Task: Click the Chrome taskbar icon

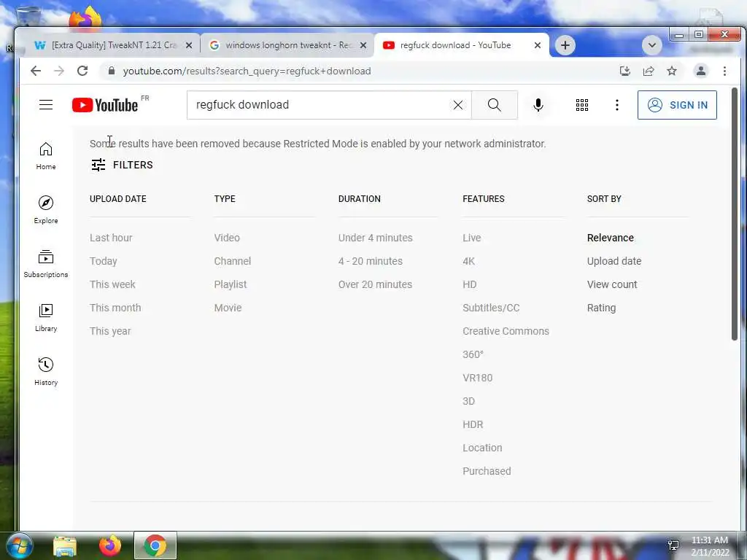Action: 155,545
